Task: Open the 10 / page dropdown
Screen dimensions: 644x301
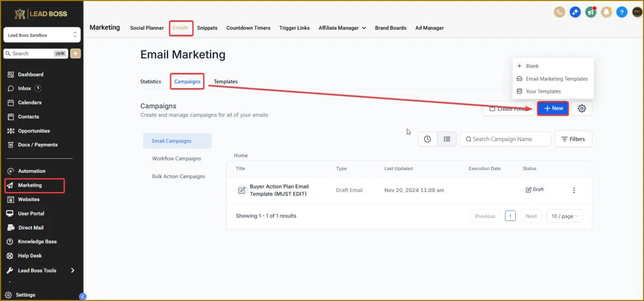Action: [x=565, y=216]
